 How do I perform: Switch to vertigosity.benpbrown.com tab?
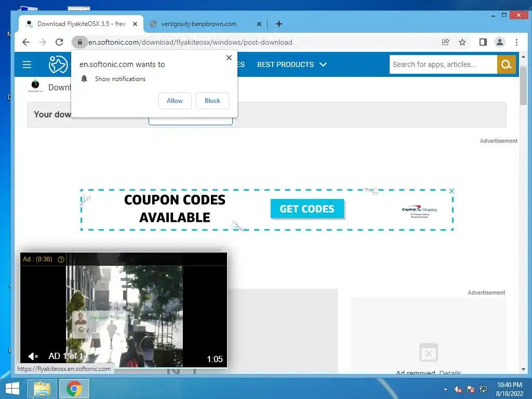coord(205,24)
